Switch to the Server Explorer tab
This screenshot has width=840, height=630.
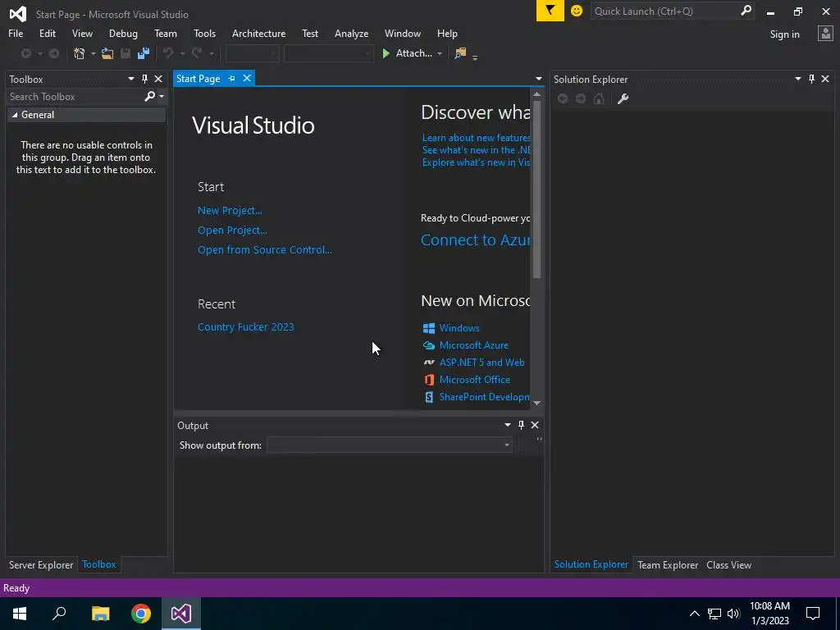(41, 565)
